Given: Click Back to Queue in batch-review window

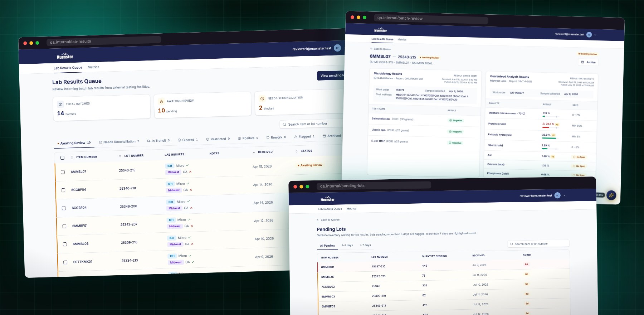Looking at the screenshot, I should click(x=380, y=49).
